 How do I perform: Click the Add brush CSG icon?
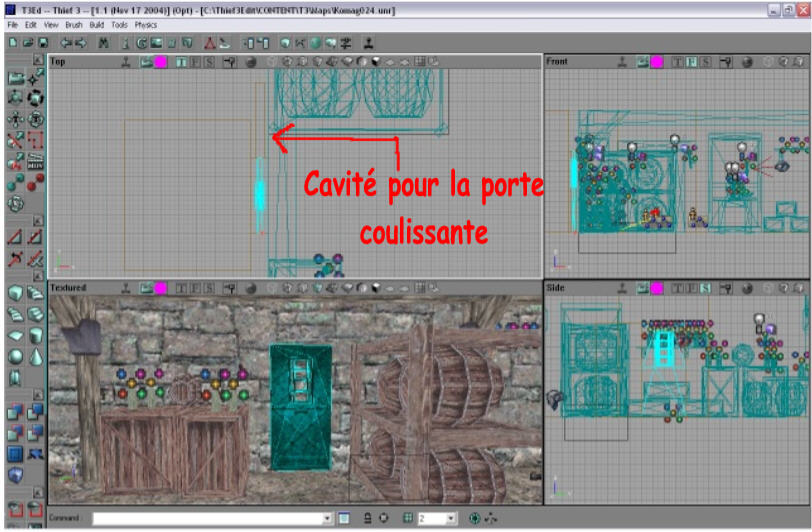(16, 412)
